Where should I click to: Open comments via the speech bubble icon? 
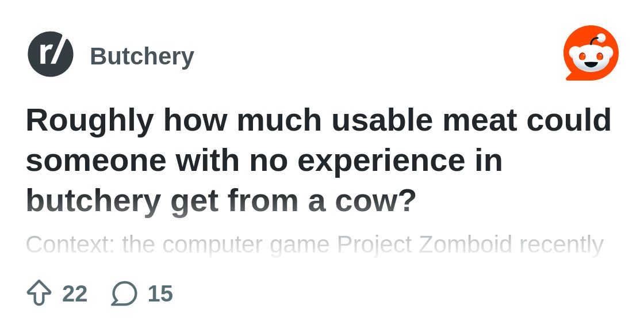(x=124, y=293)
